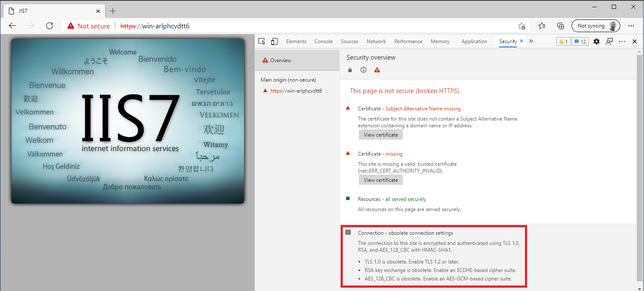Close the DevTools panel
Viewport: 644px width, 291px height.
click(635, 41)
